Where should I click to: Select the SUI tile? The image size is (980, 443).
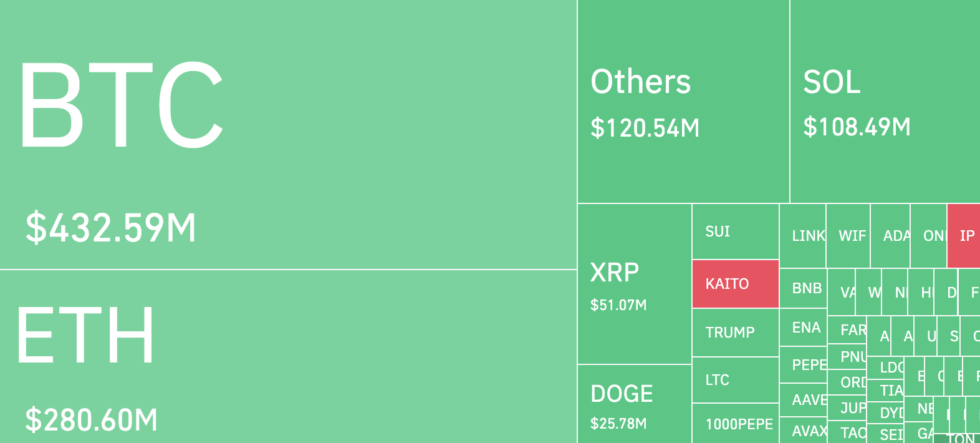[x=736, y=232]
